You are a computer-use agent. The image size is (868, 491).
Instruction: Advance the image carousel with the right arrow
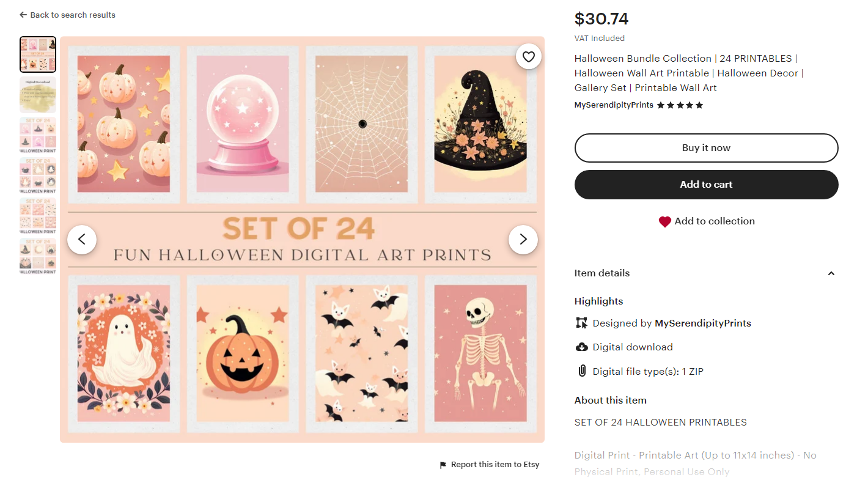point(523,240)
